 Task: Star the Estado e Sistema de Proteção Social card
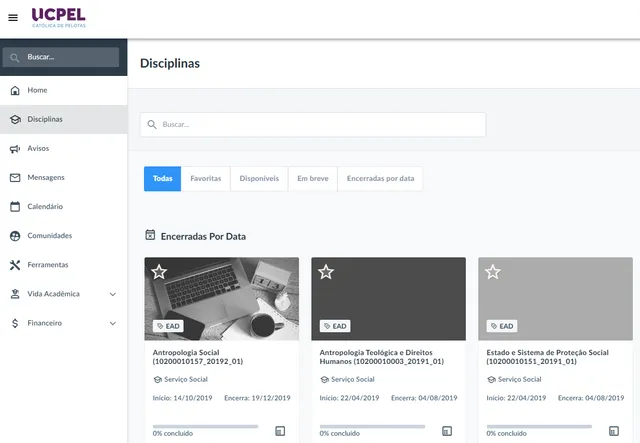(493, 272)
